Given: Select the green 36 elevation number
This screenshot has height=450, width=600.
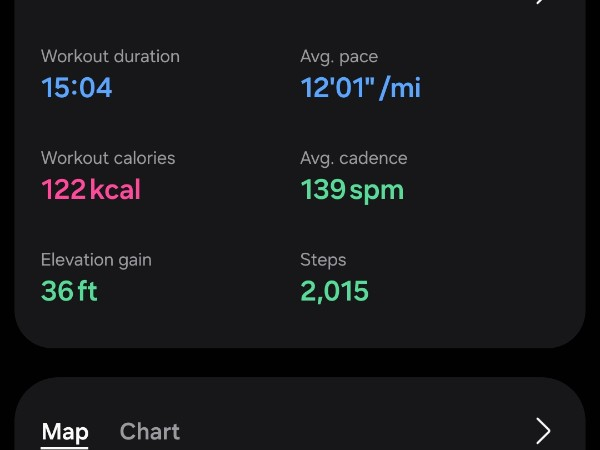Looking at the screenshot, I should coord(57,291).
